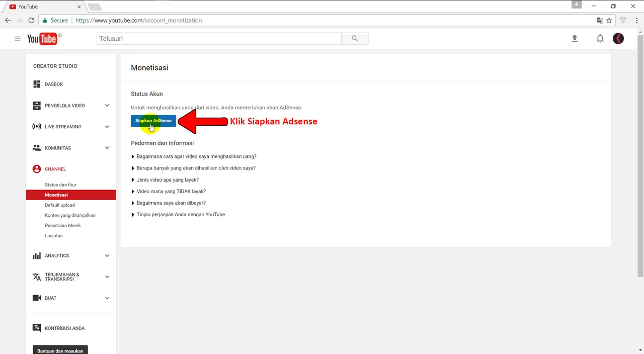
Task: Open the video upload icon
Action: (x=575, y=39)
